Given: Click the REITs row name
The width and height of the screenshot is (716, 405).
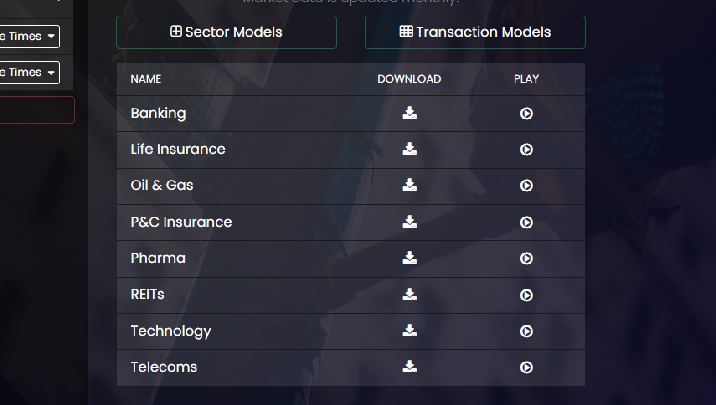Looking at the screenshot, I should pos(148,294).
